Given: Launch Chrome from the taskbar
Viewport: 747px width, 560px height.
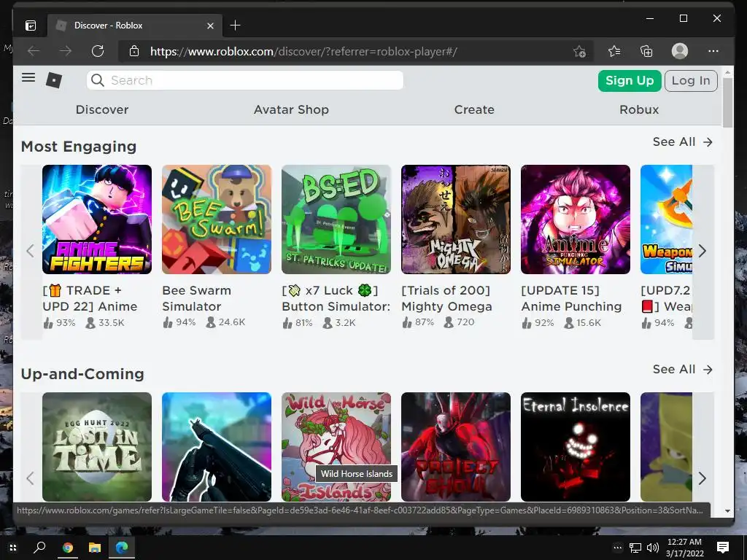Looking at the screenshot, I should coord(68,548).
